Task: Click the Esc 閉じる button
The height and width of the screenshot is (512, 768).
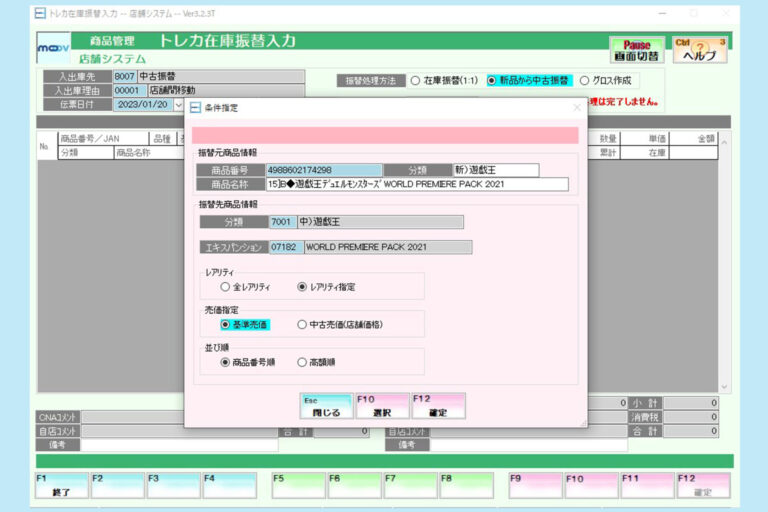Action: tap(326, 406)
